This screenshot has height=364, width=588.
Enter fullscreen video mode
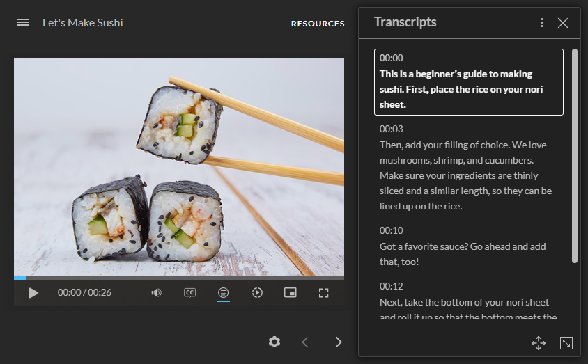pyautogui.click(x=324, y=293)
